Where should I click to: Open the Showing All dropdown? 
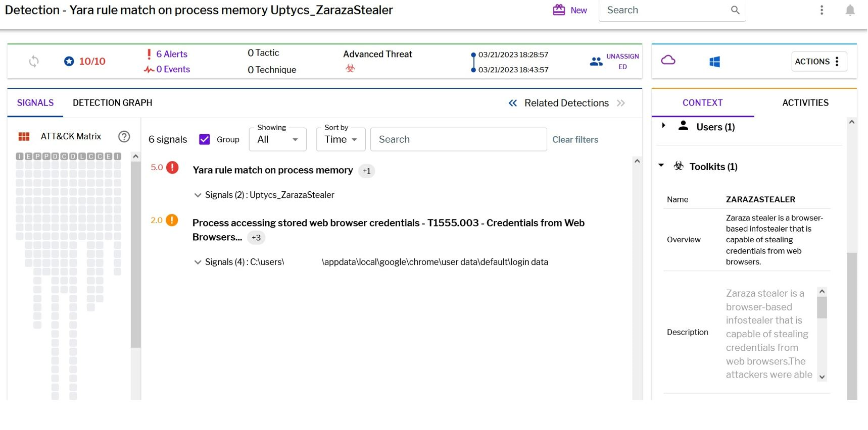(x=277, y=139)
